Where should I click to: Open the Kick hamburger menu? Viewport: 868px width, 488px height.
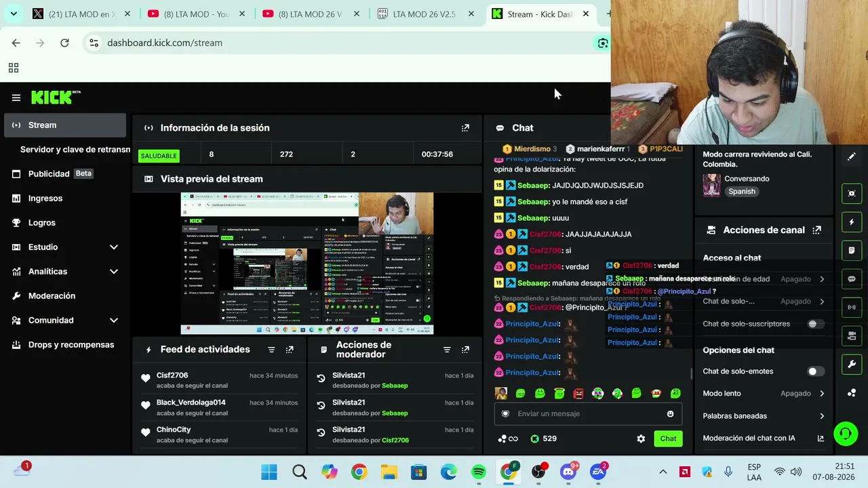pos(16,98)
